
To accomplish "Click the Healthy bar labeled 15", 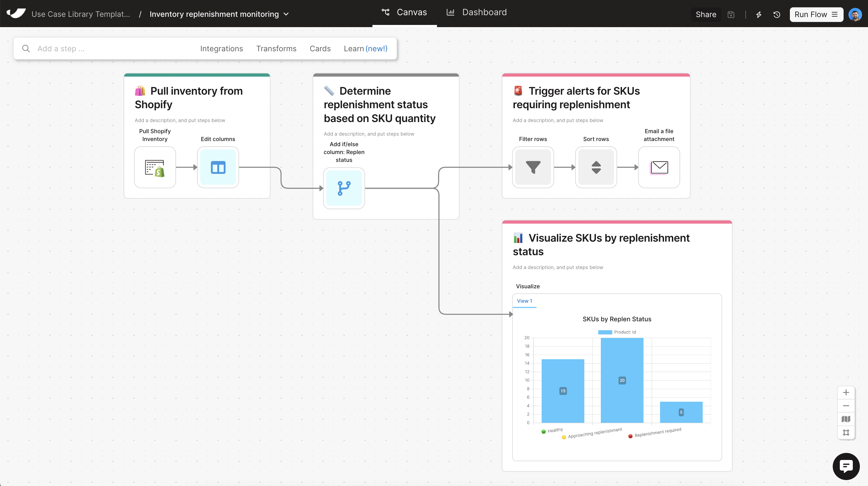I will coord(563,391).
